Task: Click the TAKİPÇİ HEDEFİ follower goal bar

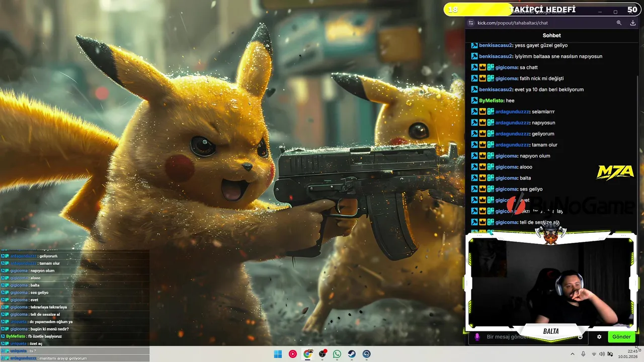Action: (x=541, y=10)
